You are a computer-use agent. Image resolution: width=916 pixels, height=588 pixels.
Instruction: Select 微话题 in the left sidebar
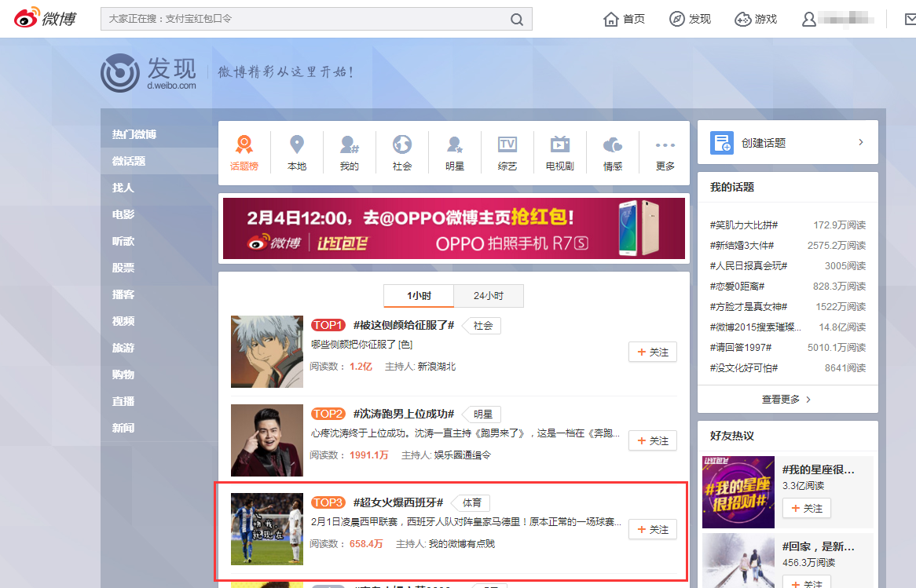[x=129, y=161]
